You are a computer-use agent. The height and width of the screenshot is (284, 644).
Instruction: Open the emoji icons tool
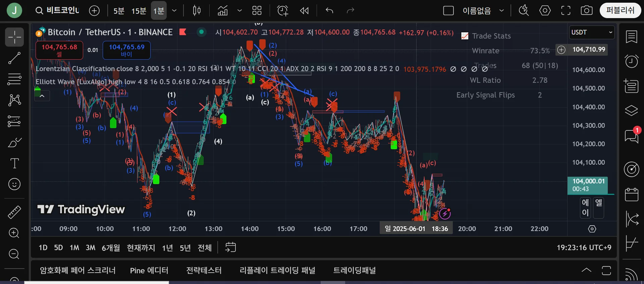pos(14,184)
